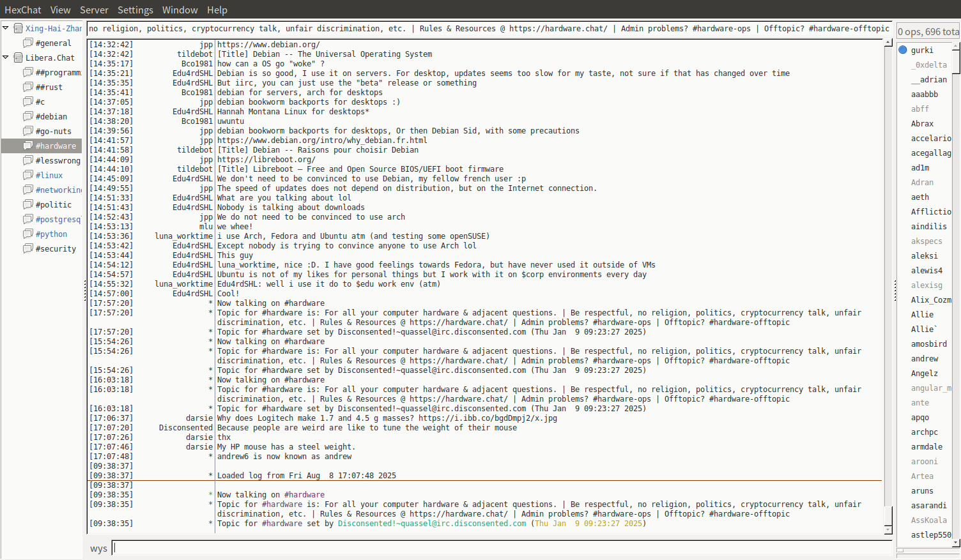Click the #debian channel icon
This screenshot has height=560, width=961.
tap(28, 116)
